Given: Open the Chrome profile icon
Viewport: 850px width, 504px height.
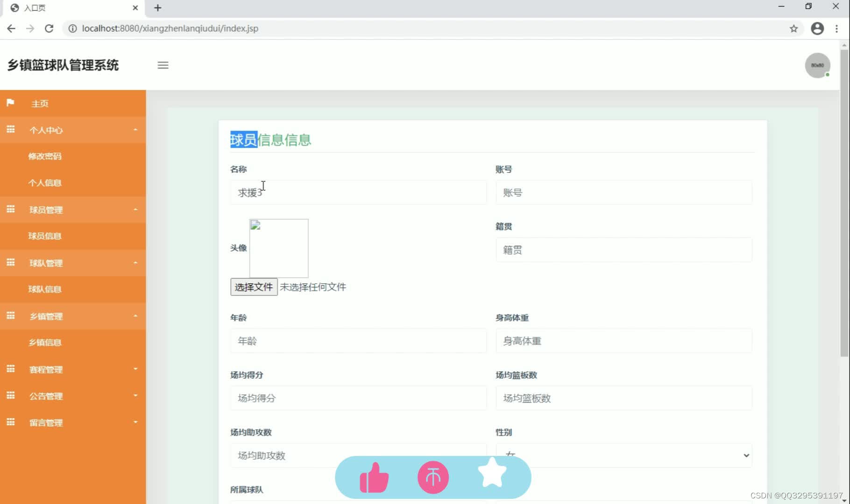Looking at the screenshot, I should tap(817, 28).
